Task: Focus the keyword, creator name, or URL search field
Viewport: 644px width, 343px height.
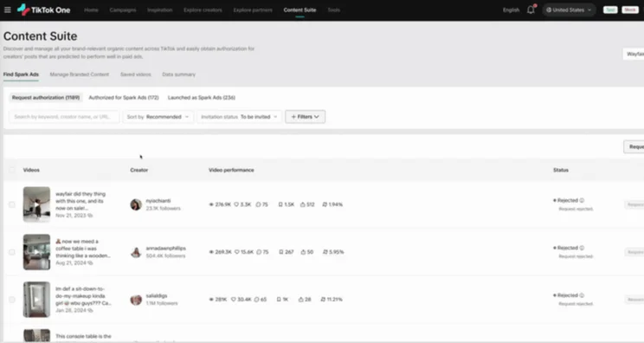Action: pyautogui.click(x=64, y=117)
